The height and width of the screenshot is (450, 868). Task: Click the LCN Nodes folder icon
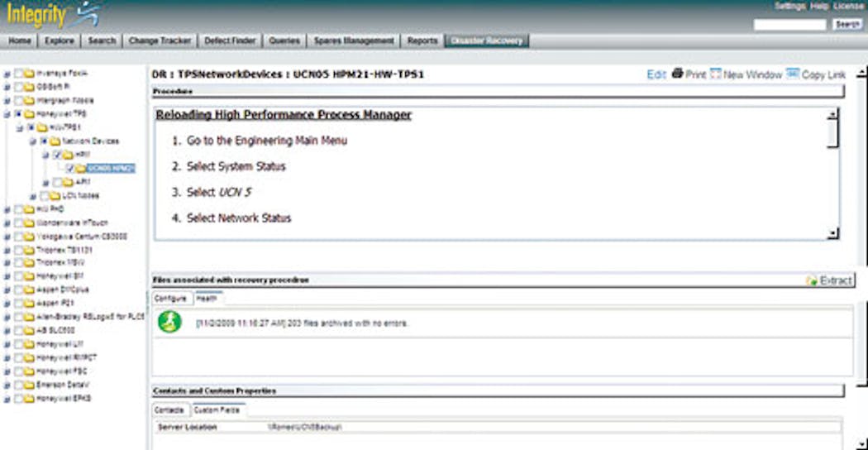pyautogui.click(x=55, y=195)
